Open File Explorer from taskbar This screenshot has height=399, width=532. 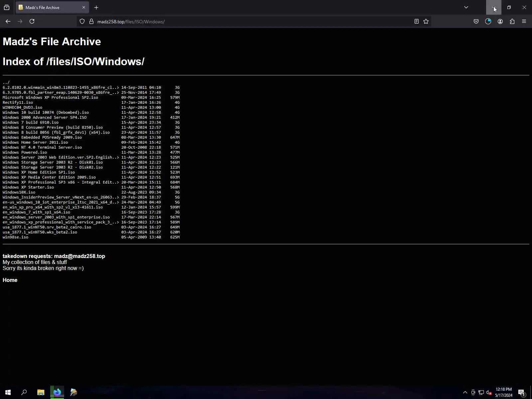(x=41, y=392)
